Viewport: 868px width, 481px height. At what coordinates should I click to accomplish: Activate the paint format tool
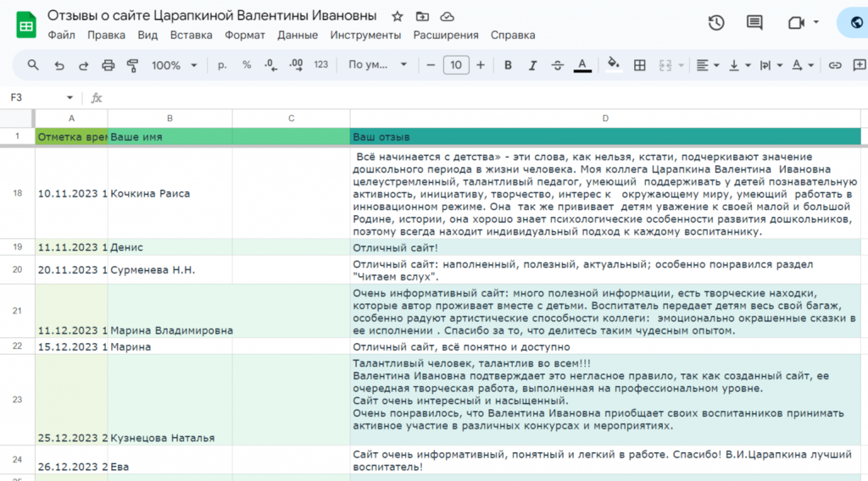coord(133,65)
